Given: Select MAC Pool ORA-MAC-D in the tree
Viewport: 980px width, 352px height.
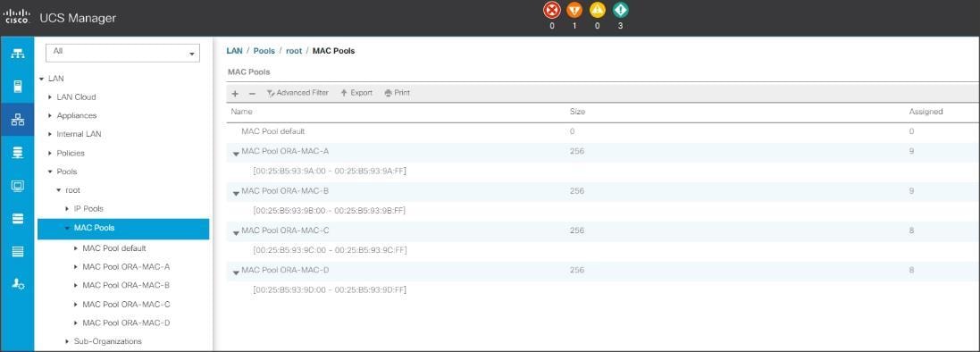Looking at the screenshot, I should point(126,323).
